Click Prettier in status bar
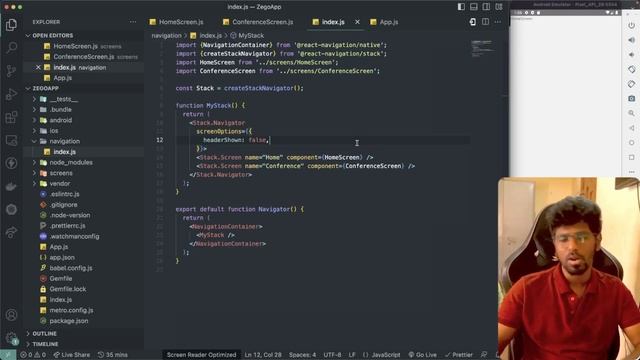This screenshot has height=360, width=640. click(458, 355)
